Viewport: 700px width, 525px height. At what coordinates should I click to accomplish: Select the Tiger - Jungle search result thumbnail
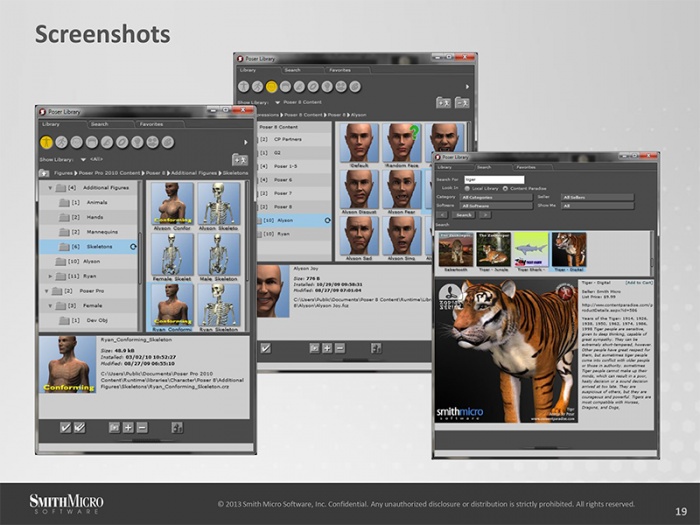click(x=493, y=252)
